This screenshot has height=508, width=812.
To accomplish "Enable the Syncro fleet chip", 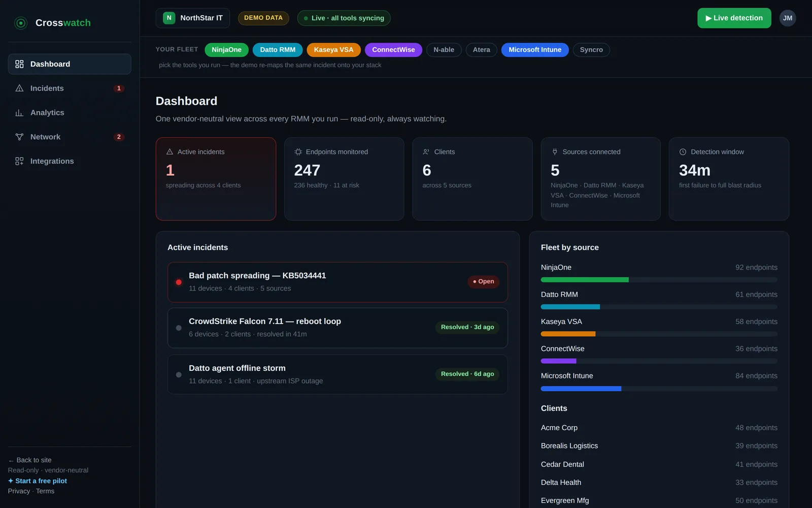I will pyautogui.click(x=591, y=50).
